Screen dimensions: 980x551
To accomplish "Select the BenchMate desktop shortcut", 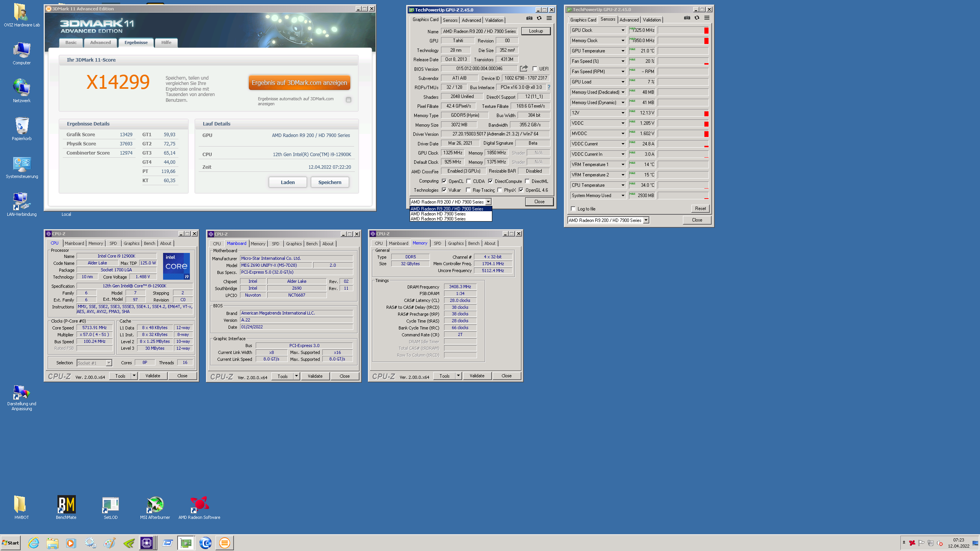I will [x=66, y=507].
